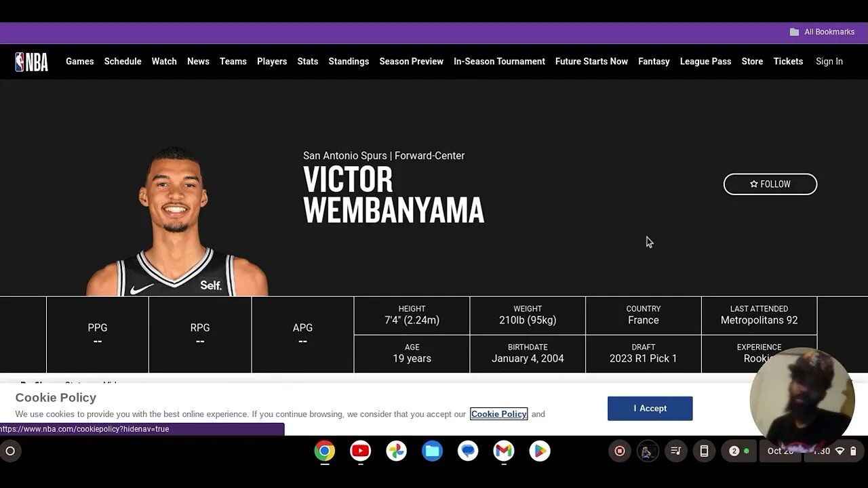
Task: Click the PPG stat cell
Action: tap(98, 335)
